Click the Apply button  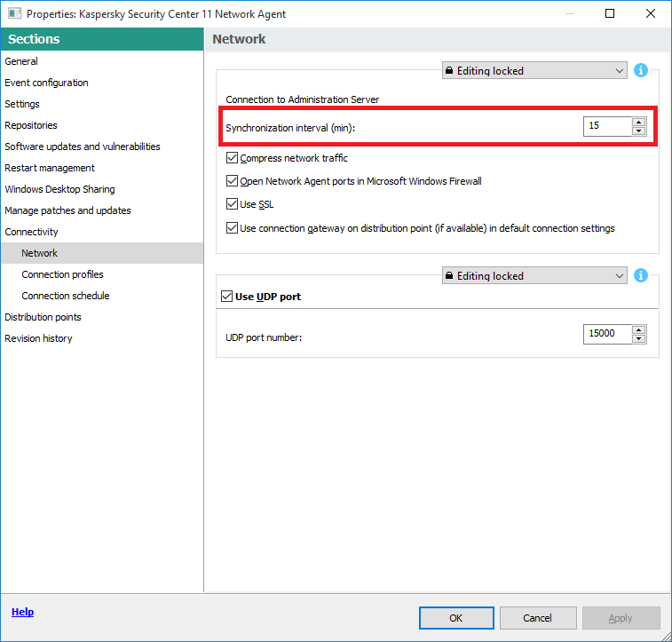(621, 618)
